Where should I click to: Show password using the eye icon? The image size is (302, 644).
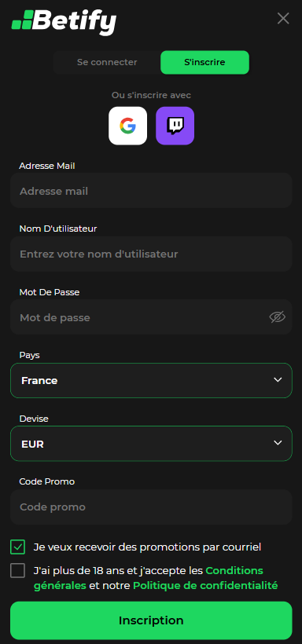(278, 317)
